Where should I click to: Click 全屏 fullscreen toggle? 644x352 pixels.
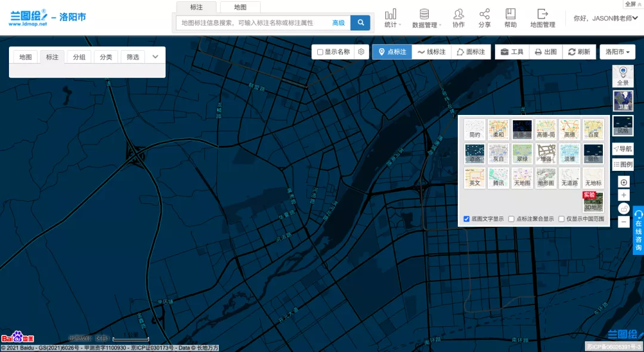point(633,4)
